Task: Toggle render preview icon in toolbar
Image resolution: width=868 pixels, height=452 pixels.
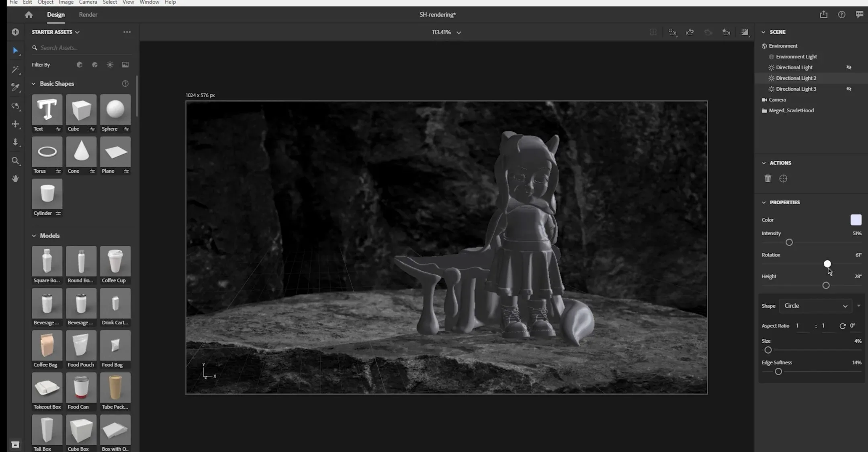Action: [745, 32]
